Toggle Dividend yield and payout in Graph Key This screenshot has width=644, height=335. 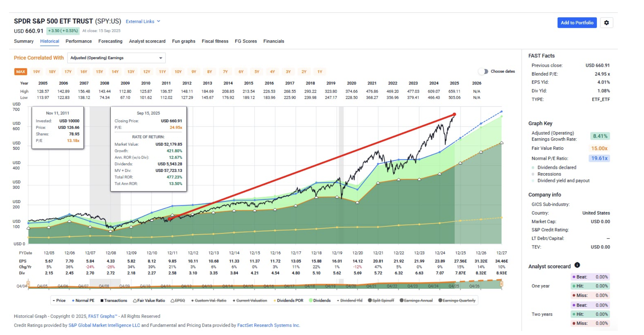click(560, 181)
